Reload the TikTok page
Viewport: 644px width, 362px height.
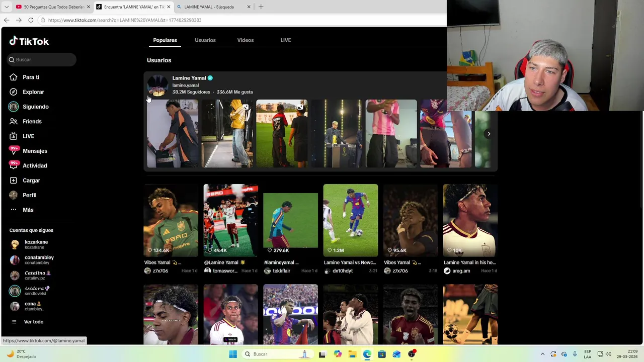click(31, 20)
